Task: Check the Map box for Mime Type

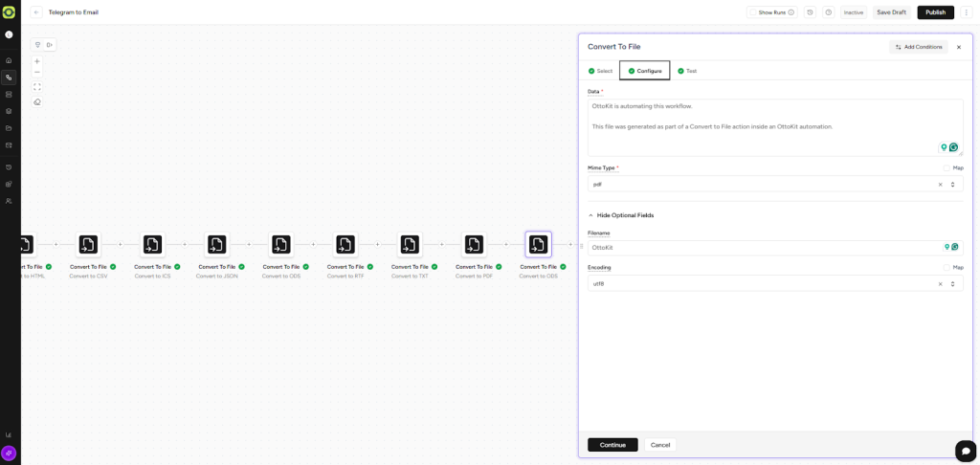Action: click(947, 168)
